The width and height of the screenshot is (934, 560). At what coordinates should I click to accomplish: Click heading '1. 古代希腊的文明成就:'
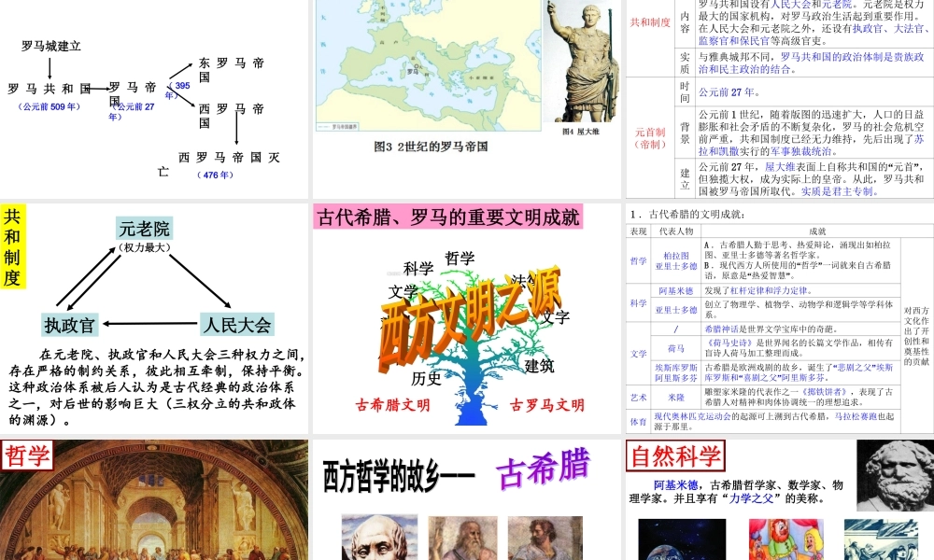coord(688,215)
